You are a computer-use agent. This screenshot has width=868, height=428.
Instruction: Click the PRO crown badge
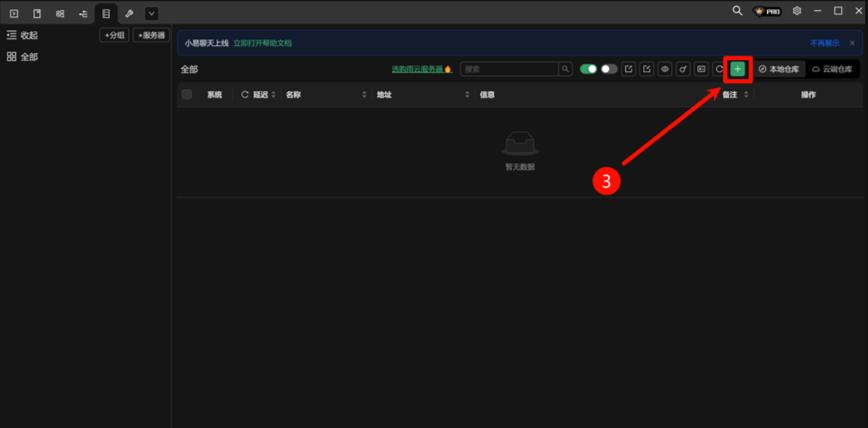coord(767,11)
